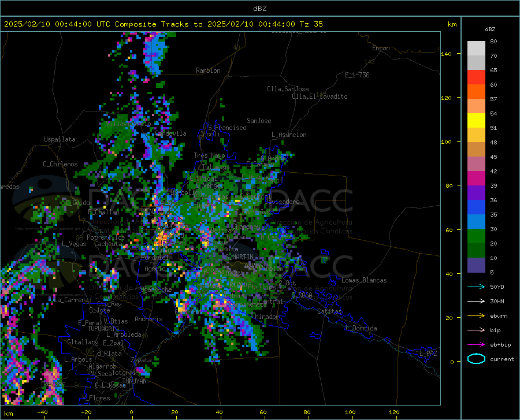Click the Ramblon map label
This screenshot has height=420, width=520.
208,70
